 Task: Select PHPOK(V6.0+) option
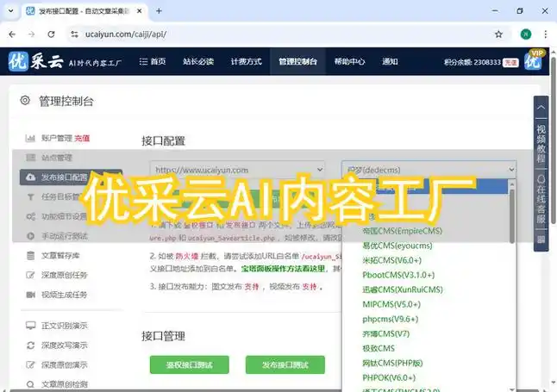point(389,377)
